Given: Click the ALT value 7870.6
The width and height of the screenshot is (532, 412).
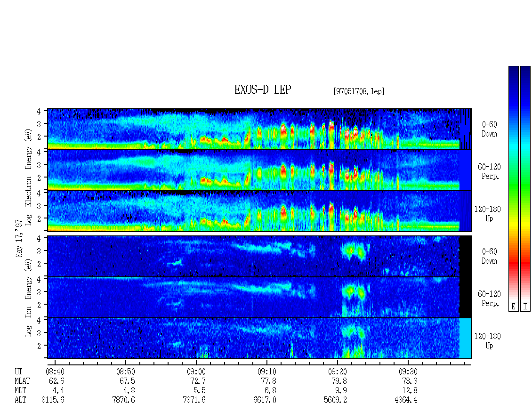Looking at the screenshot, I should 123,400.
